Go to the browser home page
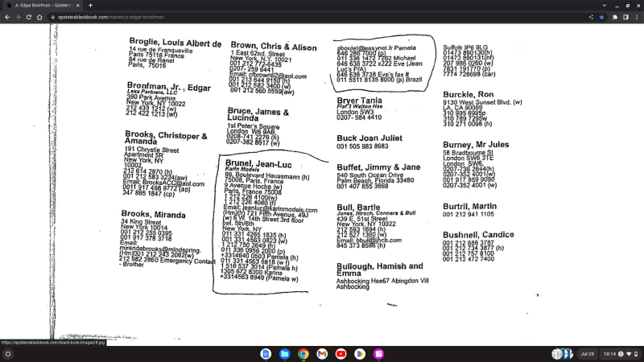This screenshot has height=362, width=644. click(x=39, y=17)
